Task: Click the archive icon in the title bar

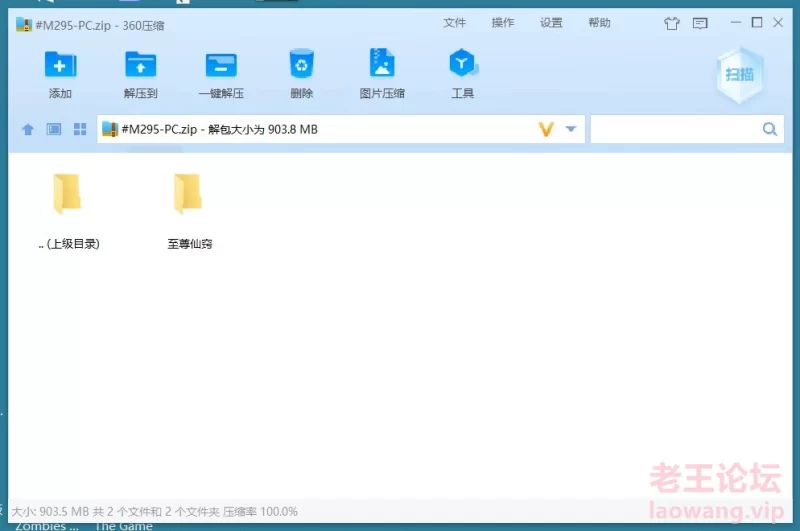Action: 23,24
